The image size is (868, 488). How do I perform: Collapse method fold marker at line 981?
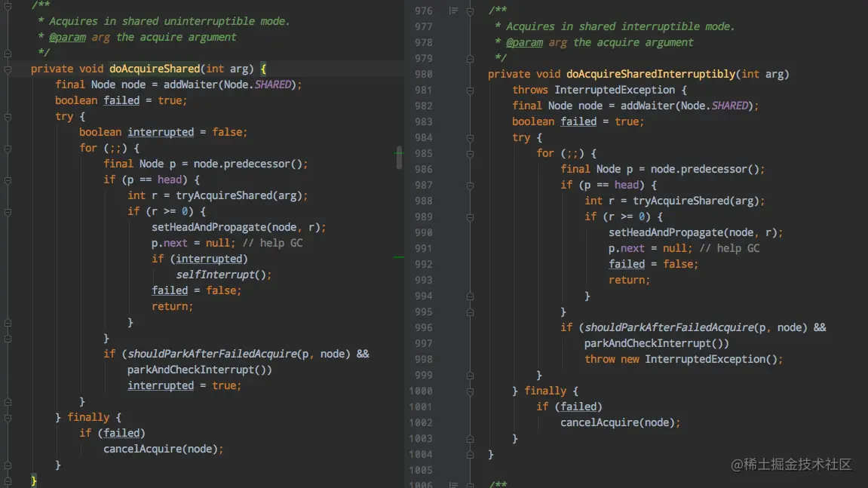[x=470, y=91]
